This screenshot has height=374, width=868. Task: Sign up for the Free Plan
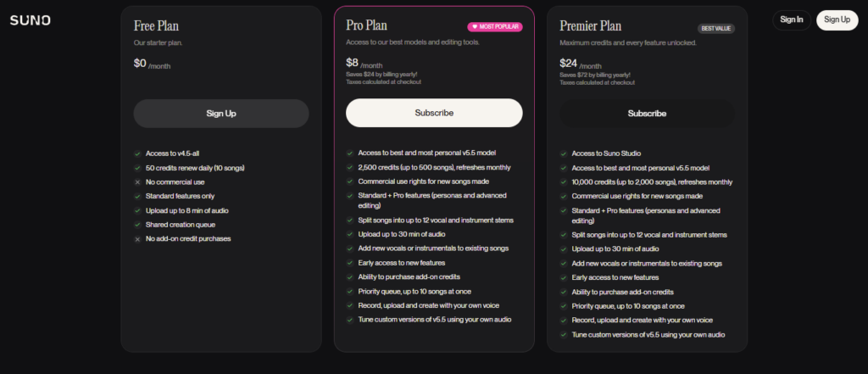click(x=221, y=113)
